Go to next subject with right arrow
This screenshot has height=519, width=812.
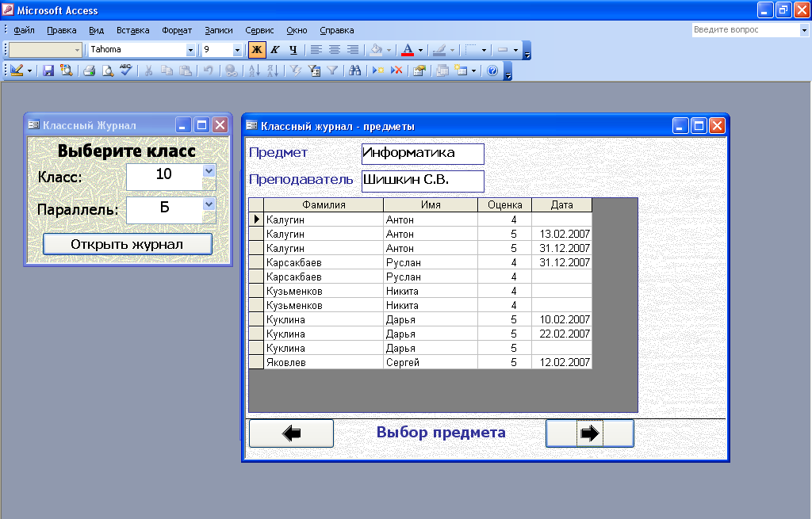590,433
